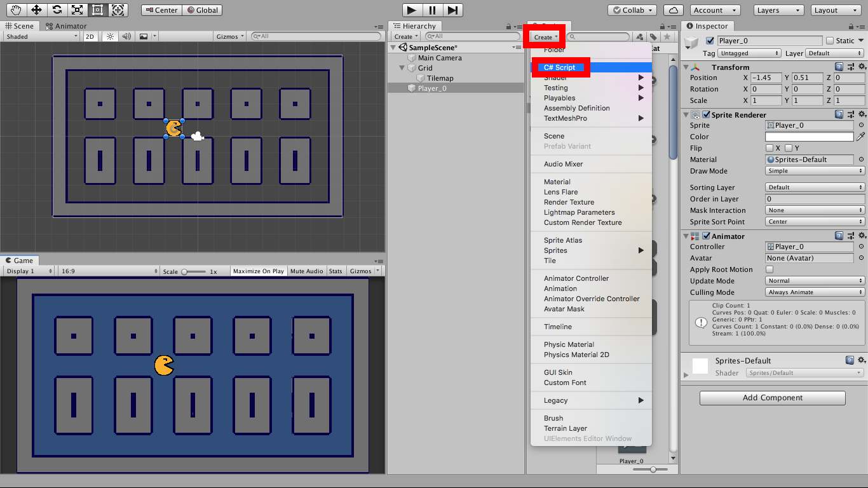Select the Hand tool in toolbar
The image size is (868, 488).
click(16, 10)
